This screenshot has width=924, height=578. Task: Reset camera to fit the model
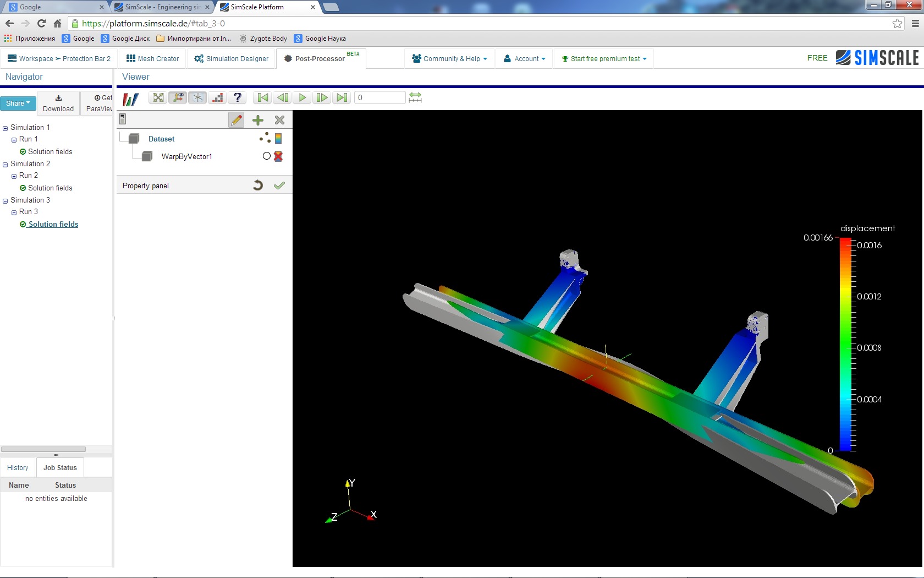click(158, 98)
